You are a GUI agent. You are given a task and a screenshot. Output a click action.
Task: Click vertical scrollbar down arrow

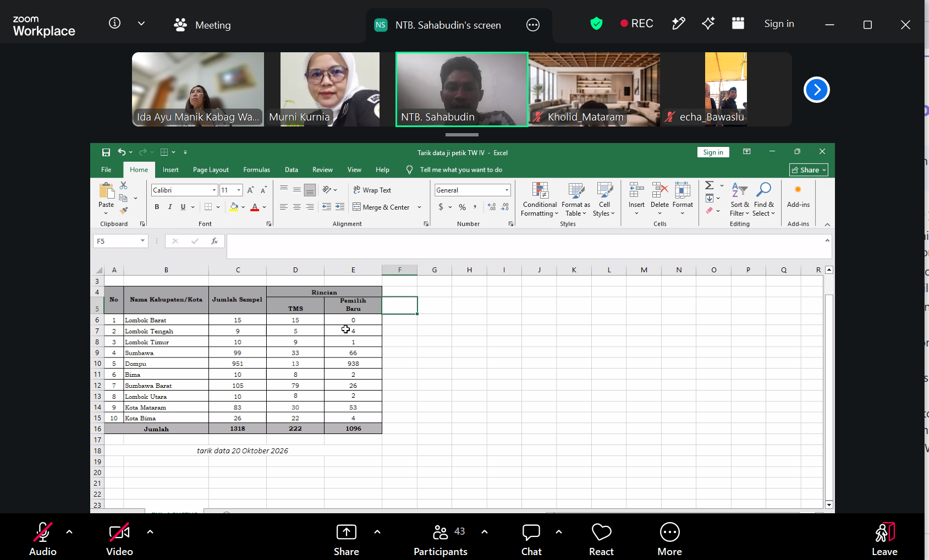pos(829,504)
